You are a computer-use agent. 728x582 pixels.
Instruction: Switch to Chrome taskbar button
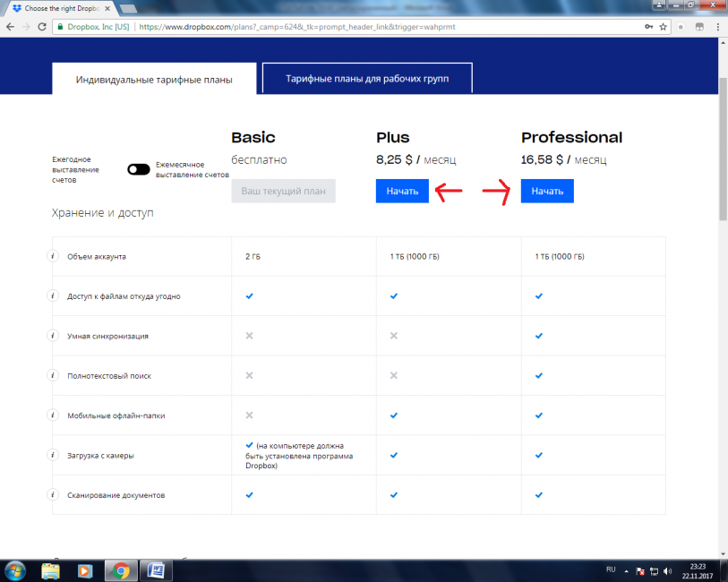tap(121, 571)
